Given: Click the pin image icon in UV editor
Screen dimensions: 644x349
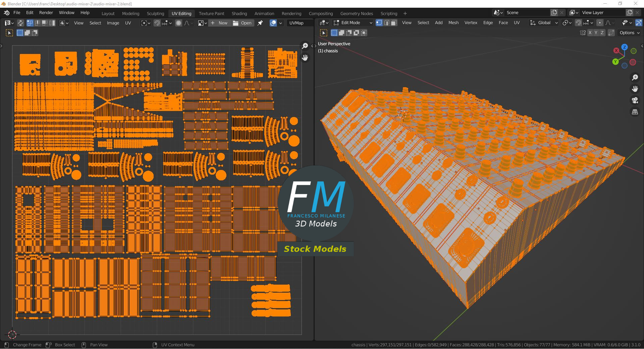Looking at the screenshot, I should (260, 23).
